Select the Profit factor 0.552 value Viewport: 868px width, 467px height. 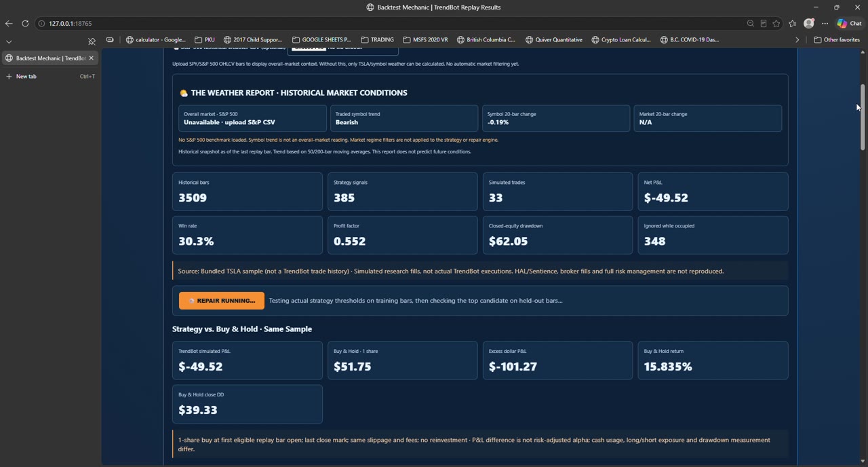point(349,241)
